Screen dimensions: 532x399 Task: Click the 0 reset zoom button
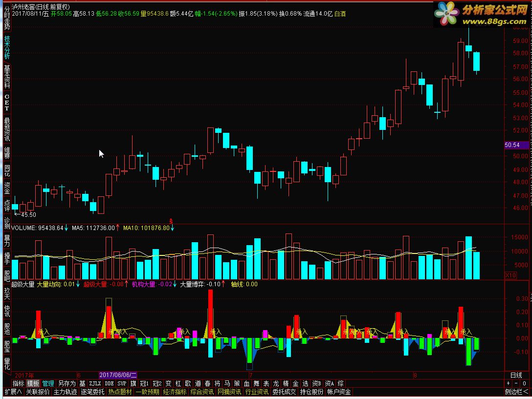click(x=524, y=383)
